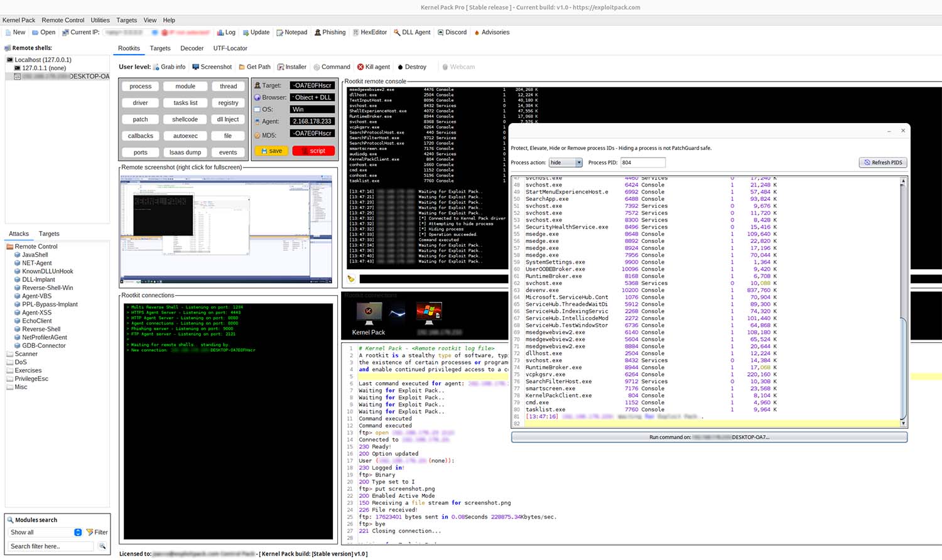
Task: Click the Filter funnel icon in Modules search
Action: click(x=90, y=532)
